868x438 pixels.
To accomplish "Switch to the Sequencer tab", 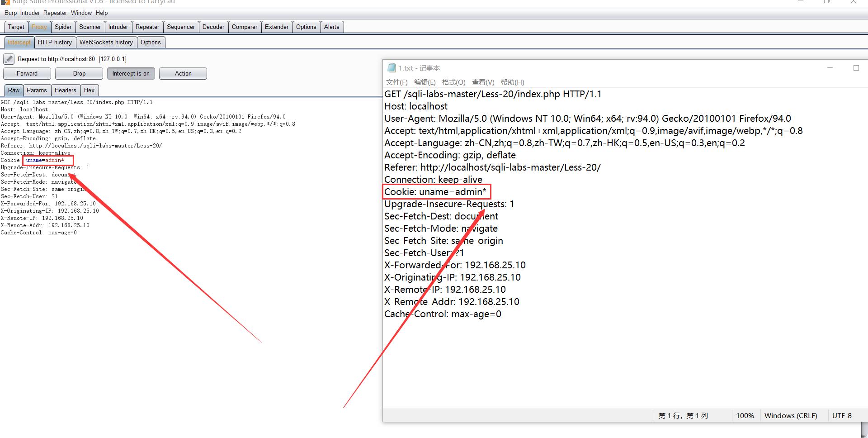I will 181,27.
